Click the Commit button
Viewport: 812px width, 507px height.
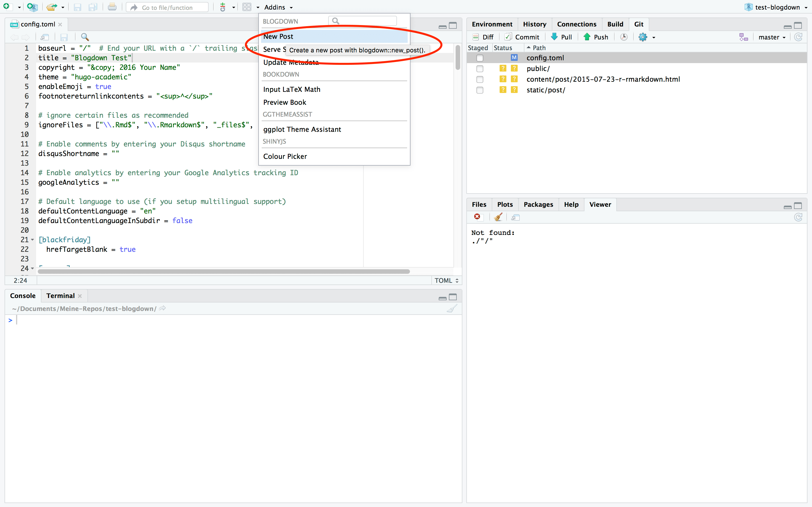tap(522, 37)
